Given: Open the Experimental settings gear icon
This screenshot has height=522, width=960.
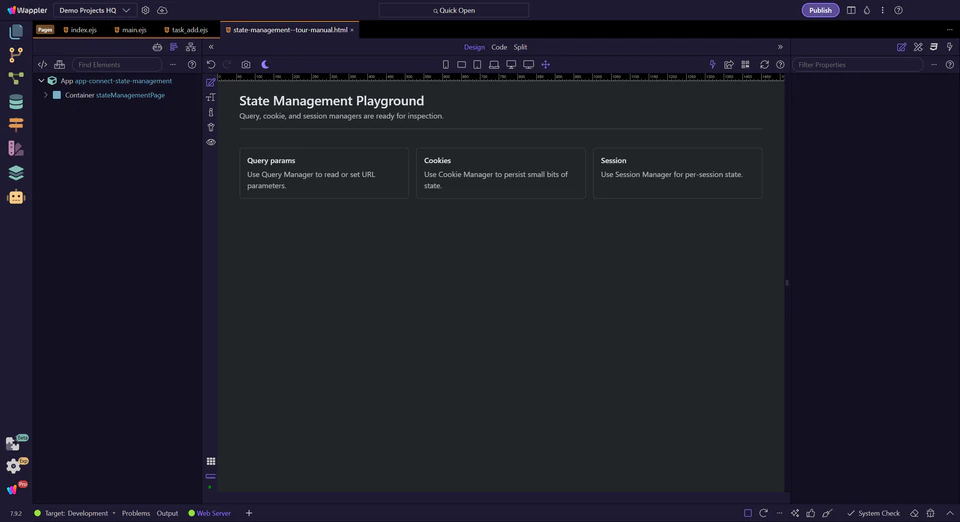Looking at the screenshot, I should tap(13, 466).
